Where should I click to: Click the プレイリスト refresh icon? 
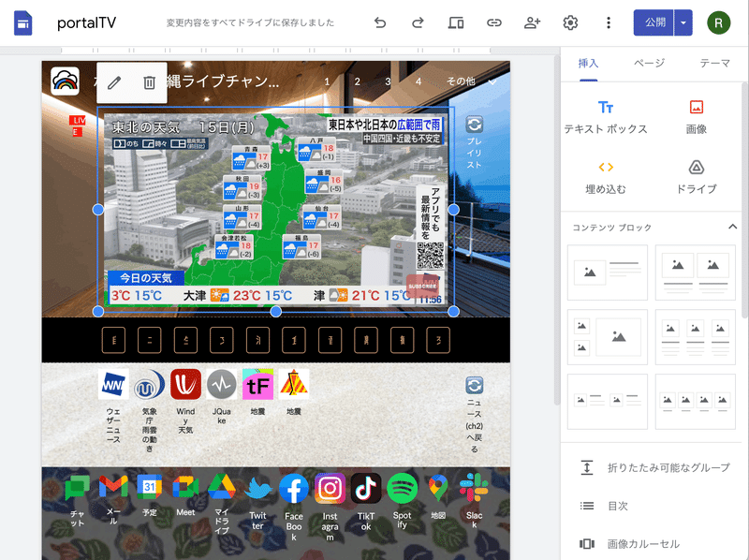pos(474,125)
